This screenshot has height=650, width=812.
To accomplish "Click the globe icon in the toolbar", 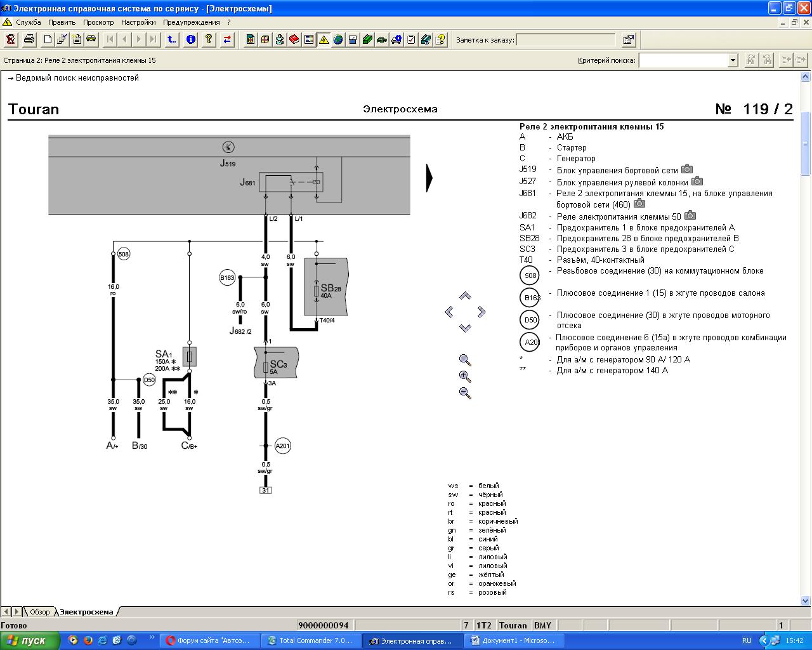I will [338, 39].
